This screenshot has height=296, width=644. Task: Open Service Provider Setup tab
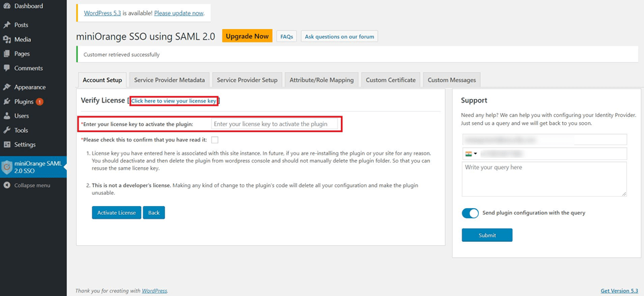(x=247, y=80)
